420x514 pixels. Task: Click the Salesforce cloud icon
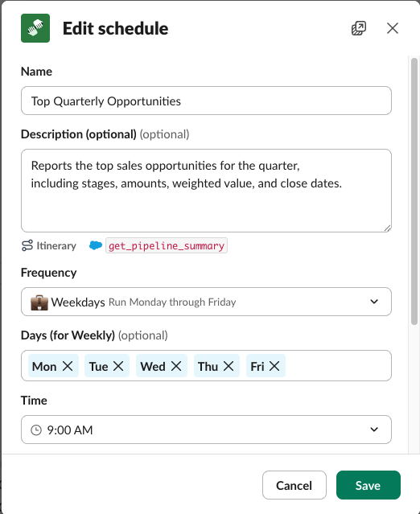(x=96, y=245)
